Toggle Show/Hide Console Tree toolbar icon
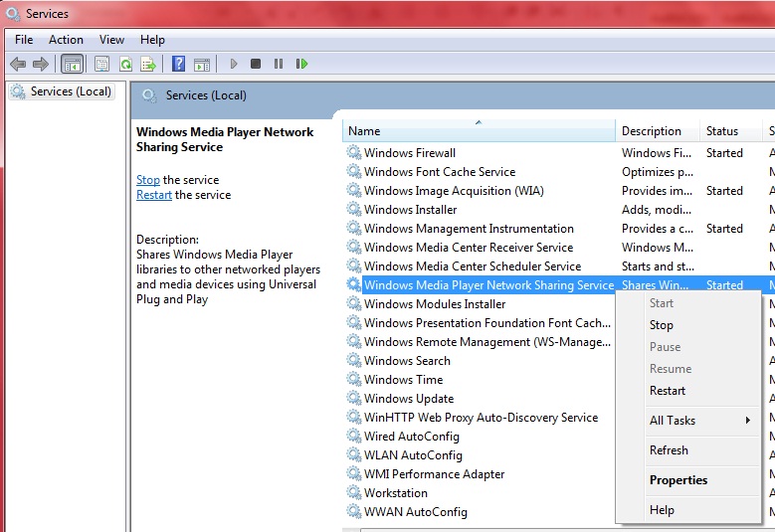 click(73, 64)
